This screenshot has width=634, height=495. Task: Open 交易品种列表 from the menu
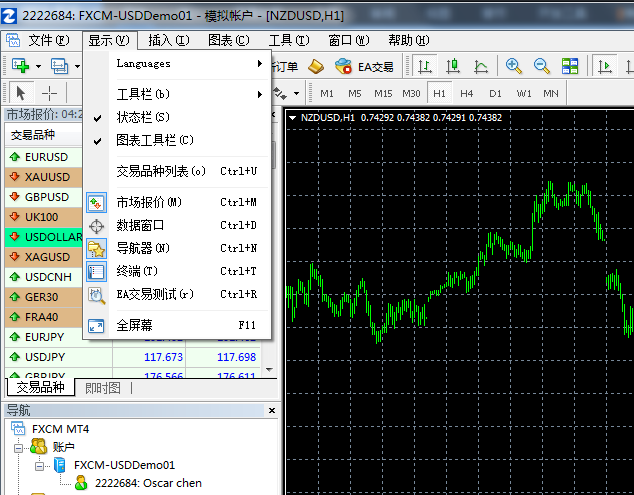click(x=178, y=171)
